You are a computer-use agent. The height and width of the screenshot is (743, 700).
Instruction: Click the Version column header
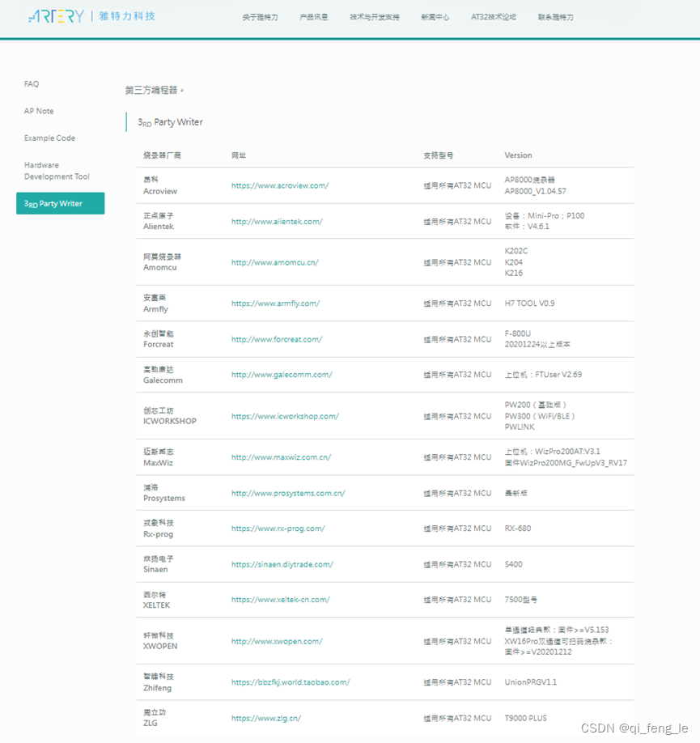[x=518, y=155]
